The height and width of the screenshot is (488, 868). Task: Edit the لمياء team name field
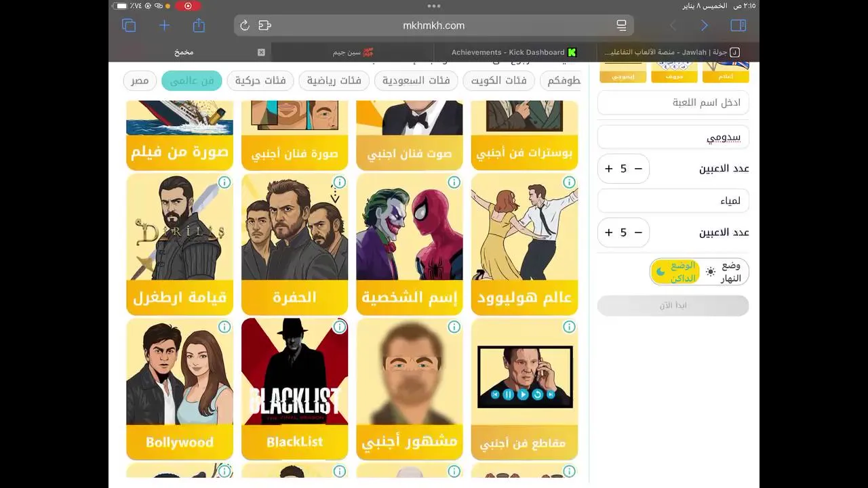[x=673, y=201]
